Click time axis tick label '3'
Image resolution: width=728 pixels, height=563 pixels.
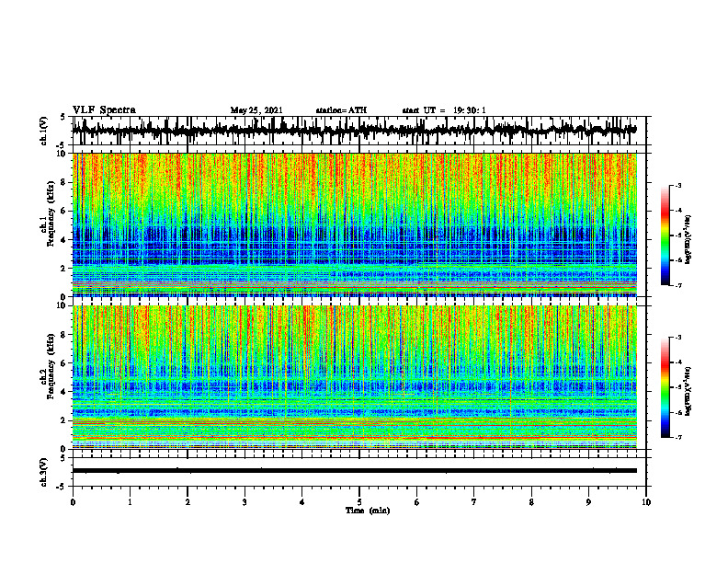(x=245, y=502)
